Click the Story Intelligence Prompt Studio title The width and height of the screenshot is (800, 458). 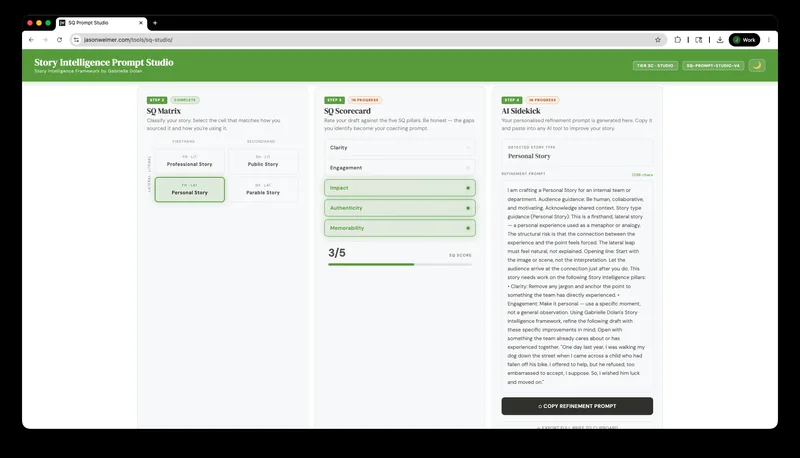(x=104, y=62)
